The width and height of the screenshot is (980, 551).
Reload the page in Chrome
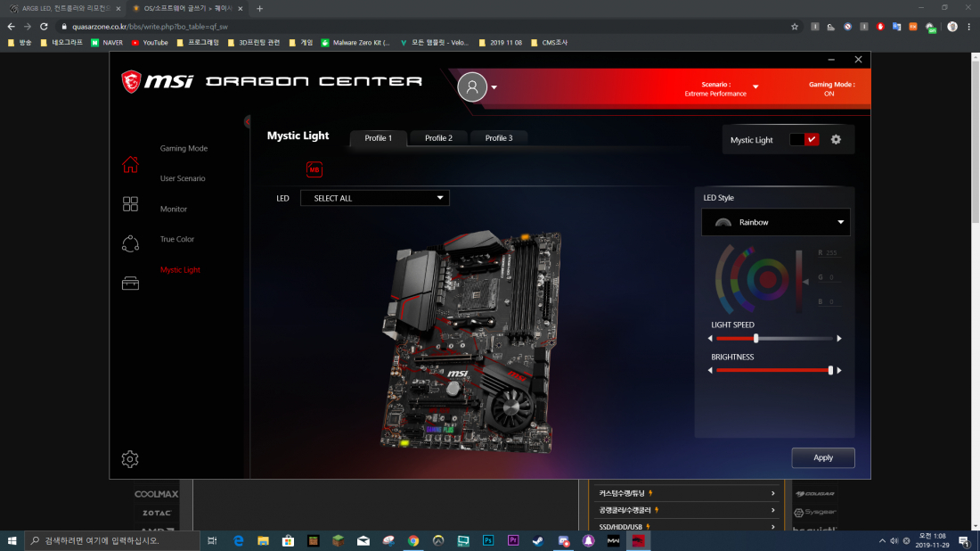coord(44,27)
